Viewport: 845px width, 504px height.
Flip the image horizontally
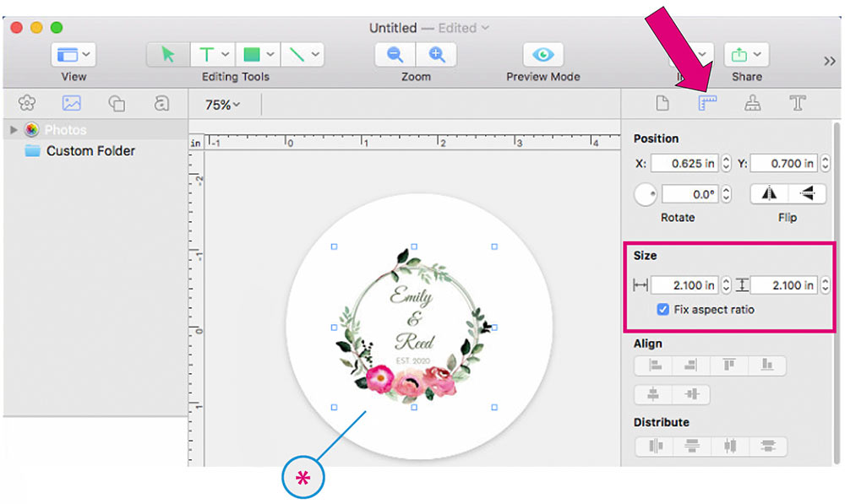coord(769,193)
